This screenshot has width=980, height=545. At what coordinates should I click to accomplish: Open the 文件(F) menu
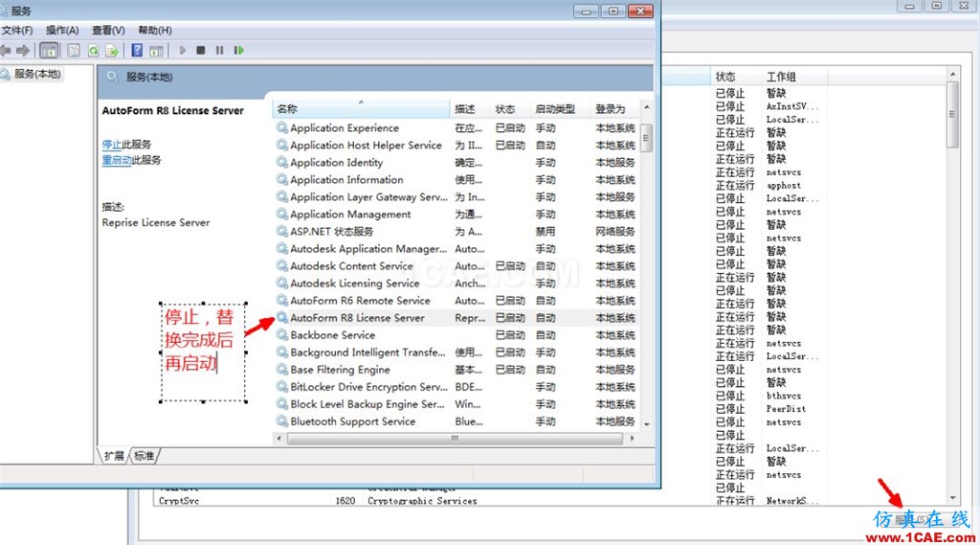point(17,30)
